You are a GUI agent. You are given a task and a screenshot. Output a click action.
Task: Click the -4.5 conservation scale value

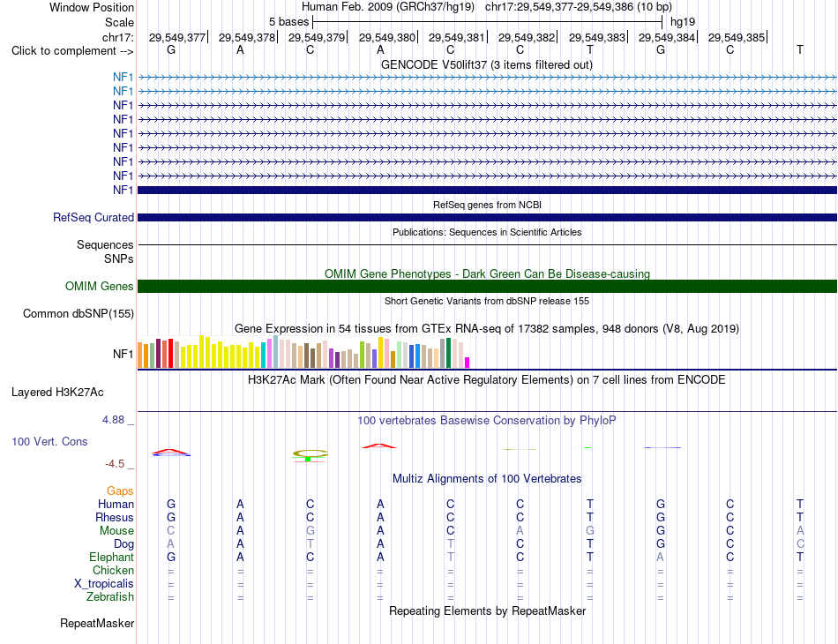coord(115,464)
